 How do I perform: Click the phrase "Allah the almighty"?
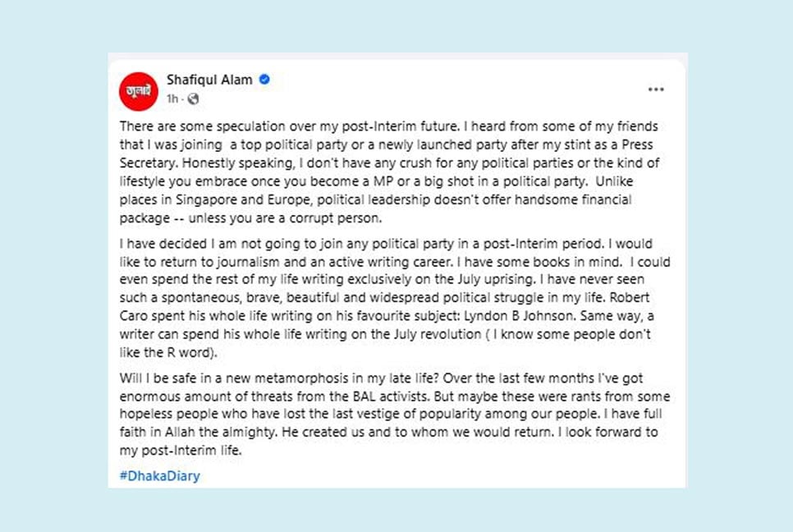(220, 433)
